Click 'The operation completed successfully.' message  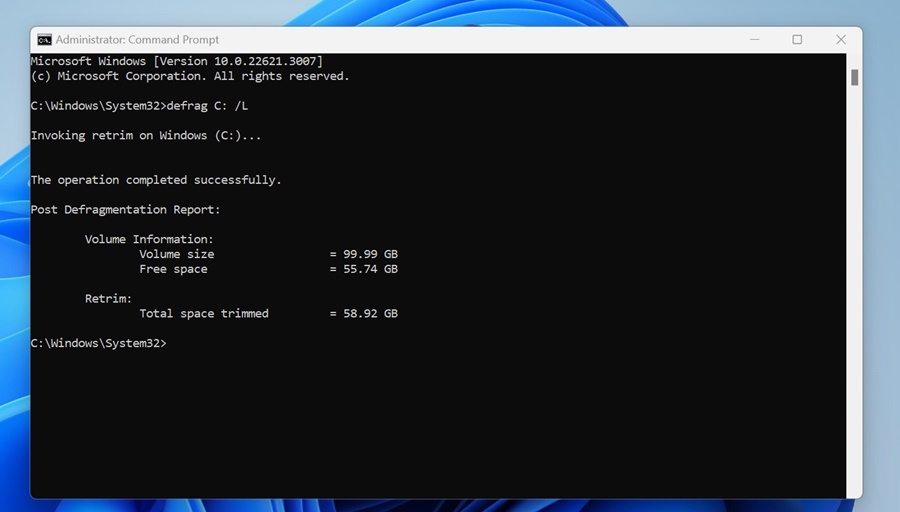pyautogui.click(x=156, y=180)
